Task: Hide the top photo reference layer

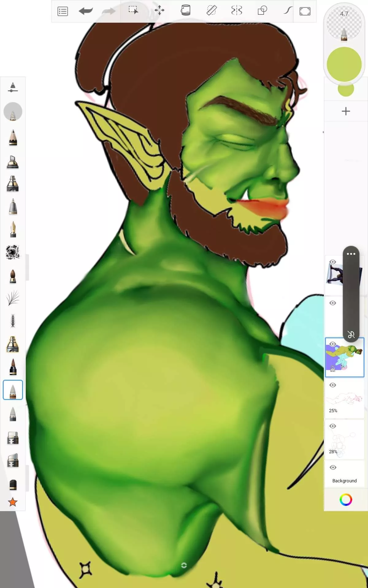Action: 333,262
